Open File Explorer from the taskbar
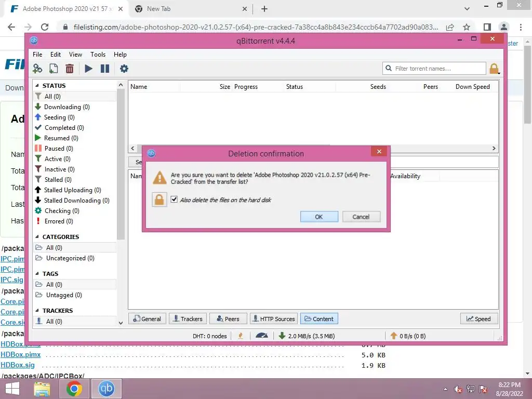Viewport: 532px width, 399px height. tap(42, 389)
